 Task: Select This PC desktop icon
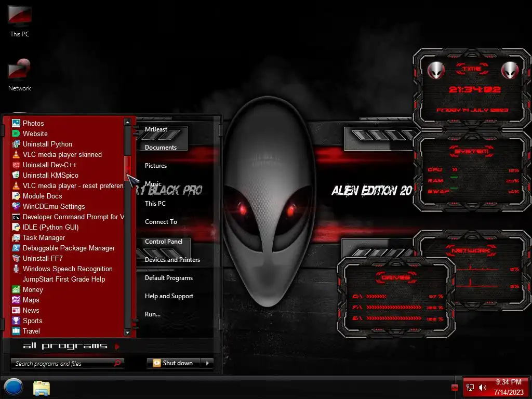coord(20,21)
